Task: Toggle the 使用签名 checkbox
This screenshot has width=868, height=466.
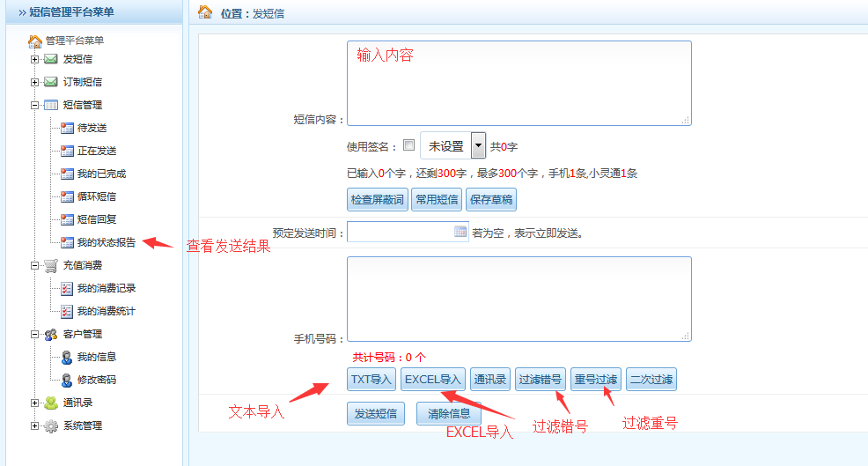Action: pyautogui.click(x=409, y=145)
